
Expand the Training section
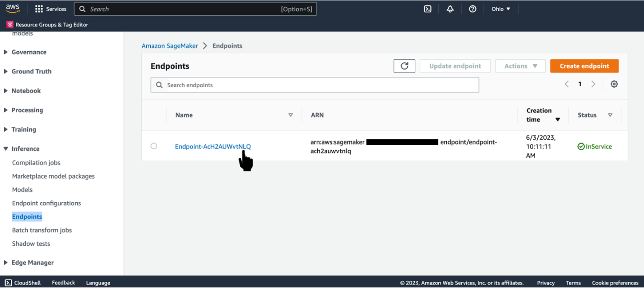click(6, 129)
